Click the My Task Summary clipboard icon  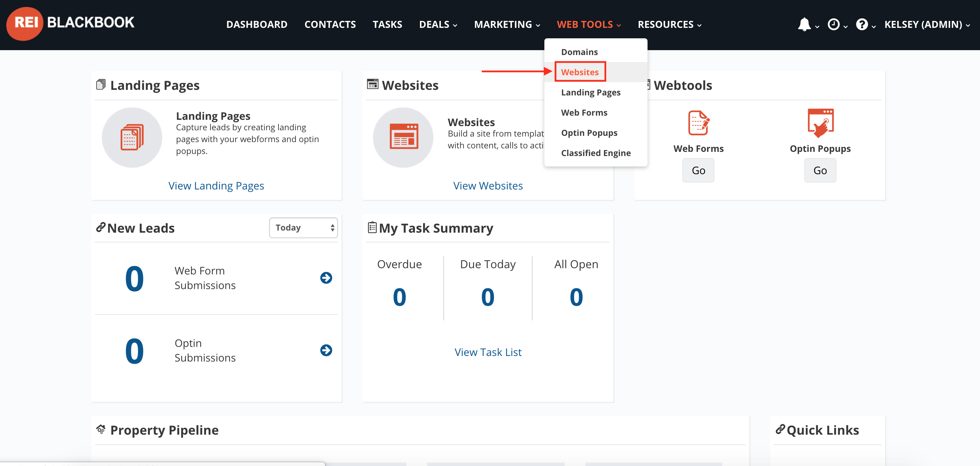[372, 227]
